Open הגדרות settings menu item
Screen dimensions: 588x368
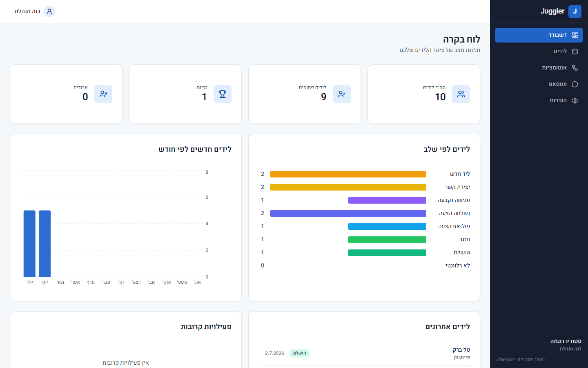pyautogui.click(x=539, y=101)
